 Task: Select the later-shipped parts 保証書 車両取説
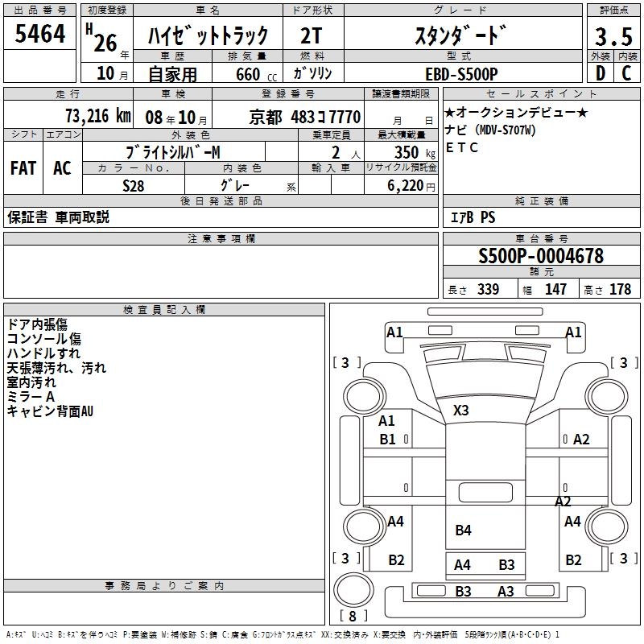click(x=58, y=217)
